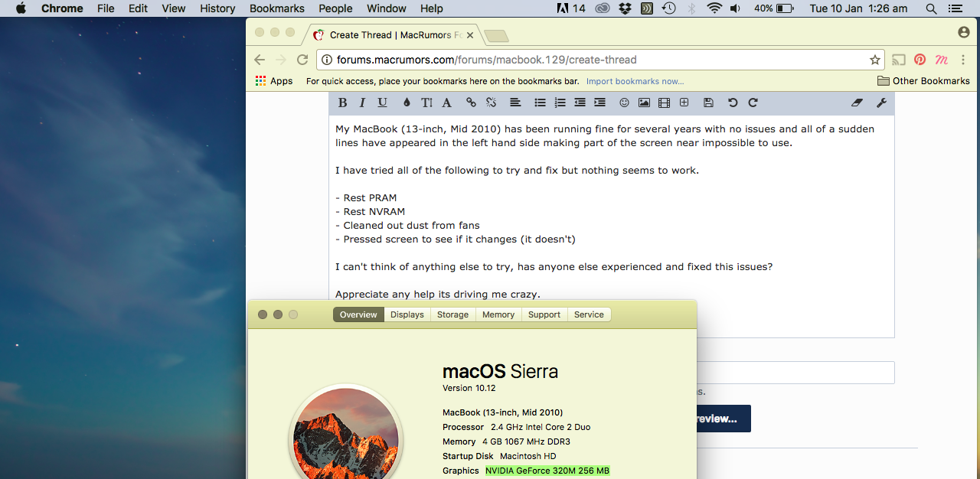Open the Cast extension icon
Viewport: 980px width, 479px height.
click(900, 60)
